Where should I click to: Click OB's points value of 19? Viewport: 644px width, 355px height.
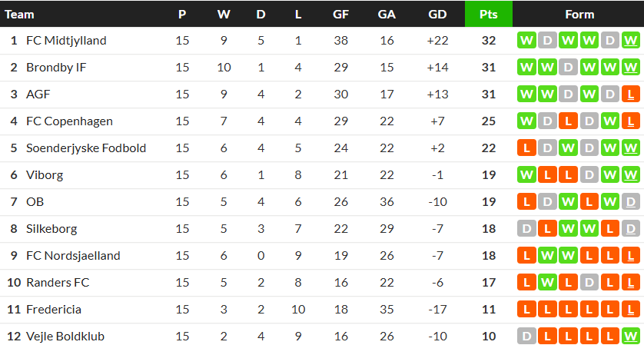(x=488, y=202)
